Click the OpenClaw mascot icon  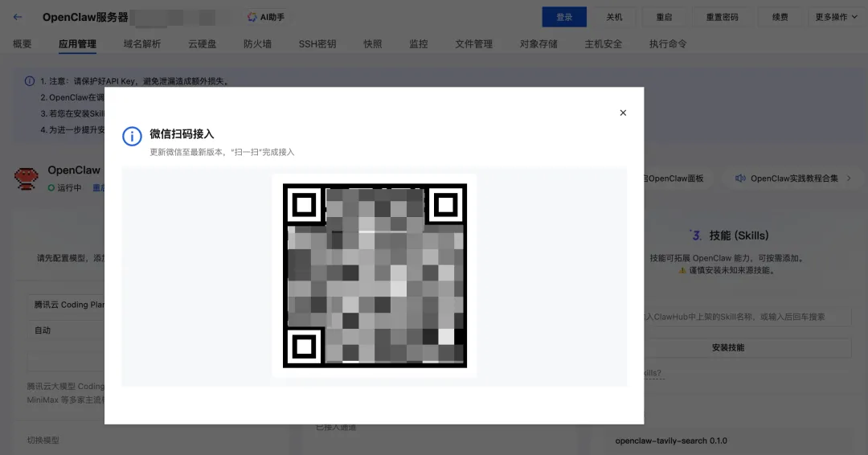point(26,178)
